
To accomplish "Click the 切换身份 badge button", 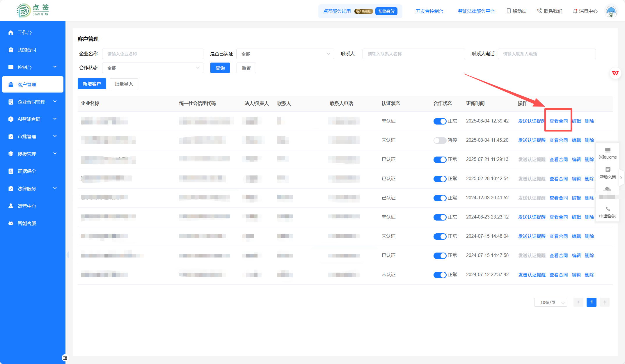I will coord(386,11).
